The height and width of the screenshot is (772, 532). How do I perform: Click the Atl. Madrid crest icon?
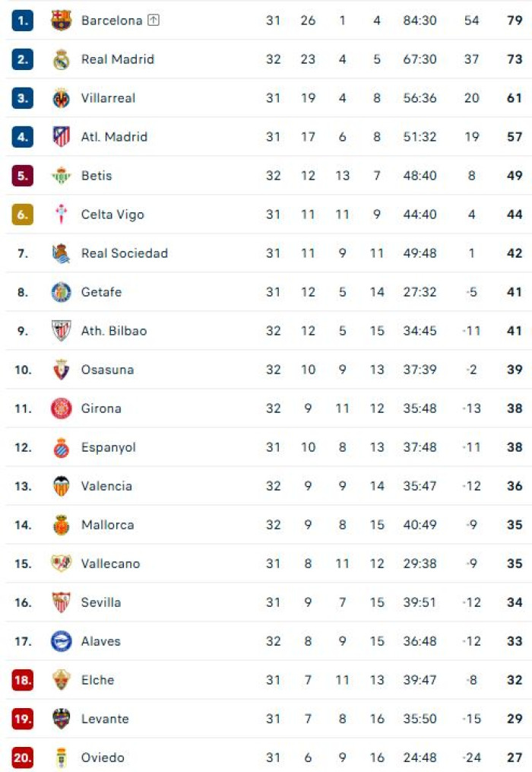click(x=61, y=137)
